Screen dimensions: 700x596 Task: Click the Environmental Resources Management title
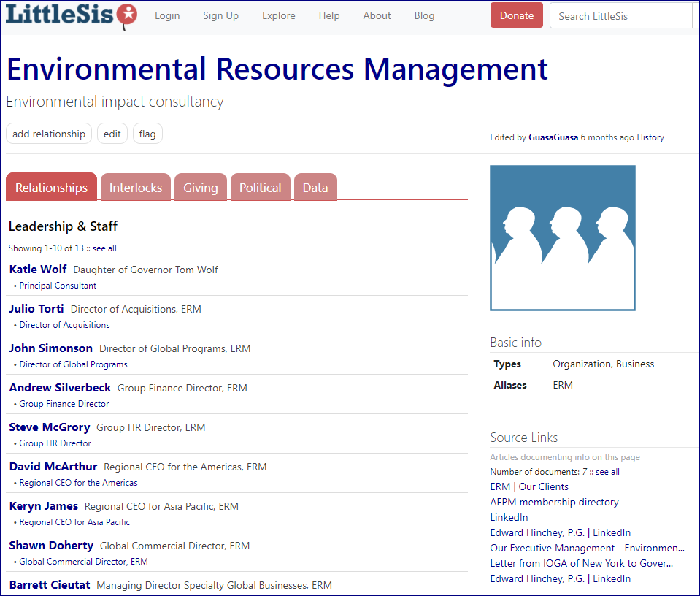coord(277,69)
